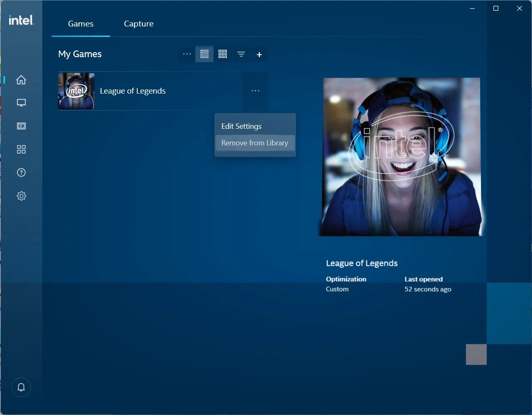532x415 pixels.
Task: Add a game using the plus icon
Action: point(259,54)
